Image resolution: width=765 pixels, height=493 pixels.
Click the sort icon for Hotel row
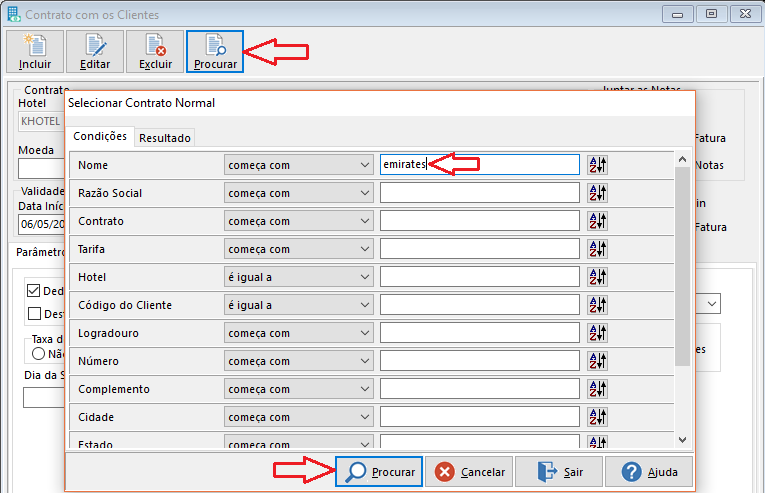[597, 277]
